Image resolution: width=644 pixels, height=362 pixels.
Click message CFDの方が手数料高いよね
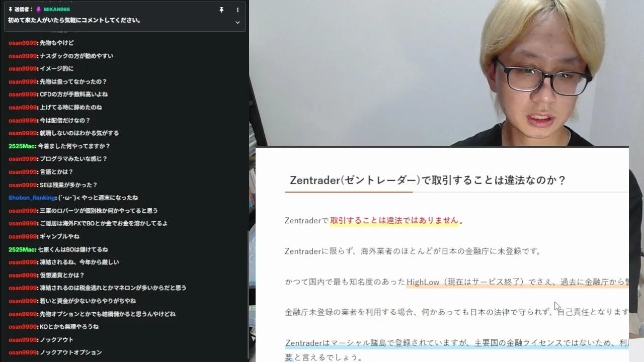coord(73,95)
